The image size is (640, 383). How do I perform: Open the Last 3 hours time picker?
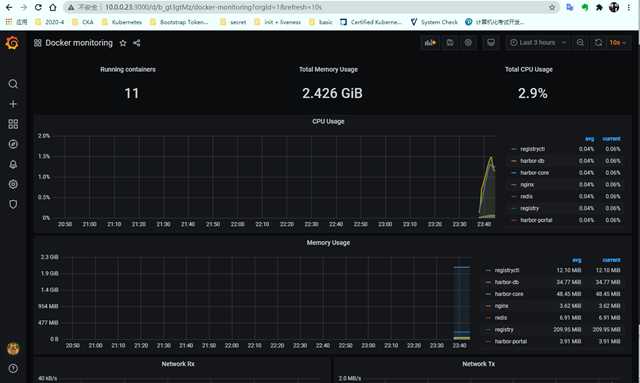click(538, 42)
